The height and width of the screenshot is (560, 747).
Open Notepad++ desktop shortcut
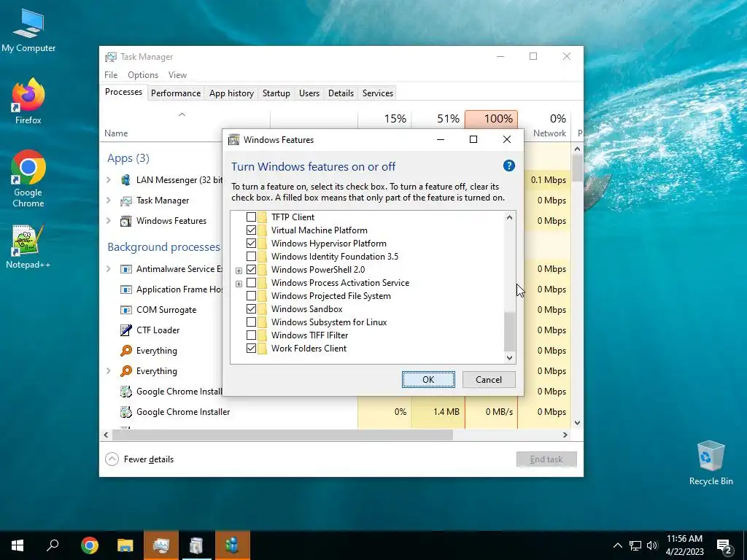(28, 246)
